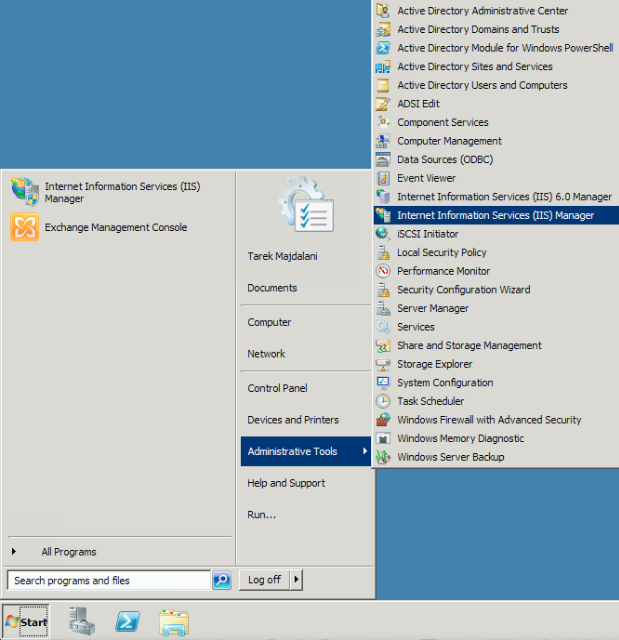The height and width of the screenshot is (640, 619).
Task: Click the Computer Management icon
Action: (383, 141)
